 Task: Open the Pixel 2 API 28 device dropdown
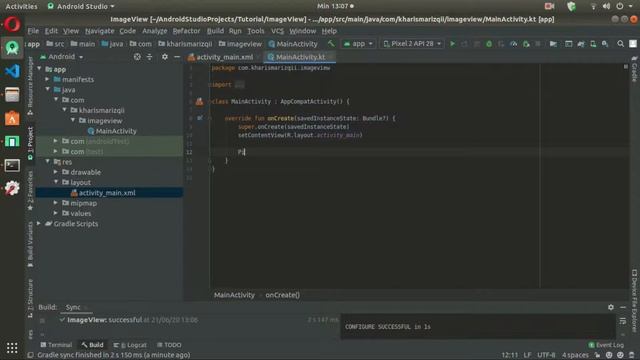point(411,43)
